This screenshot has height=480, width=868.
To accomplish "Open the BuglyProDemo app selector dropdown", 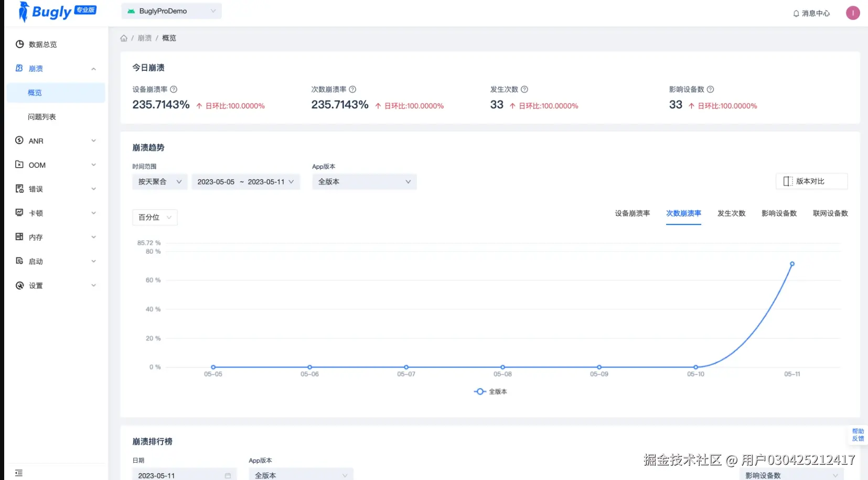I will pos(172,11).
